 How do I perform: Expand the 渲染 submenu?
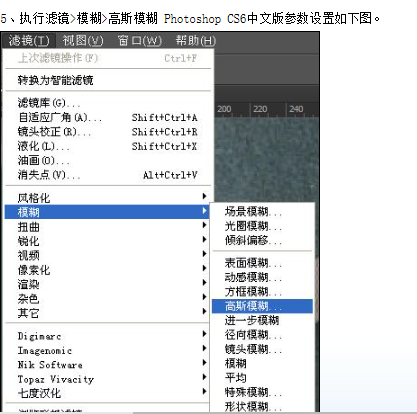[x=107, y=284]
